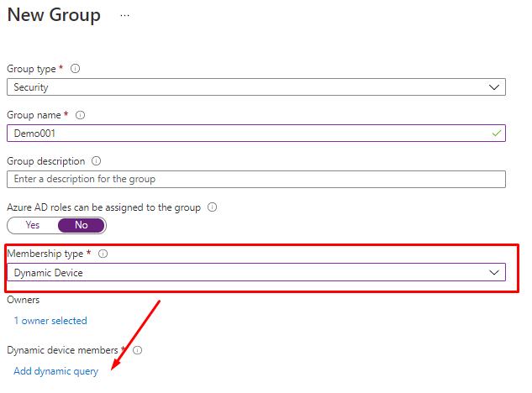Select No for Azure AD roles
532x393 pixels.
point(81,225)
